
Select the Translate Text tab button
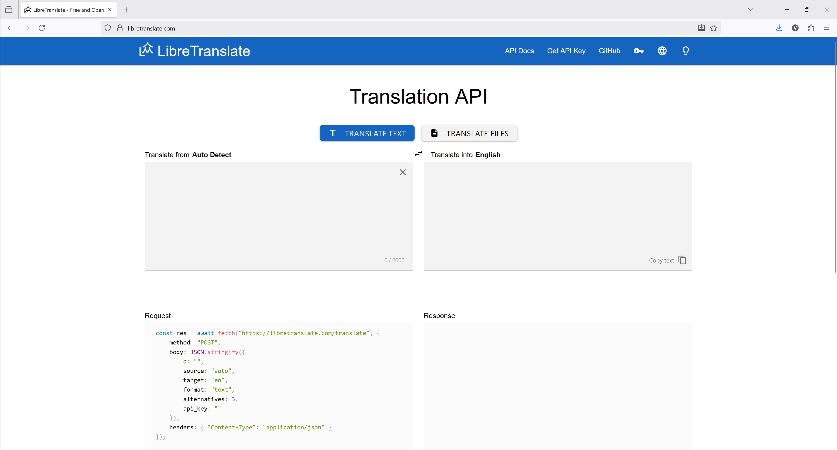[x=367, y=133]
